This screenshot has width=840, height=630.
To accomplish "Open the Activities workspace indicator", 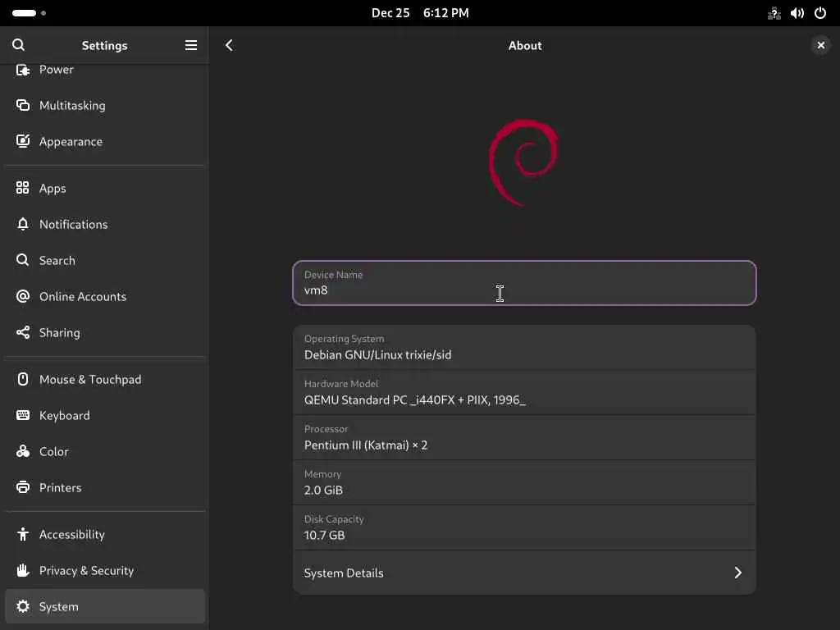I will [x=29, y=13].
